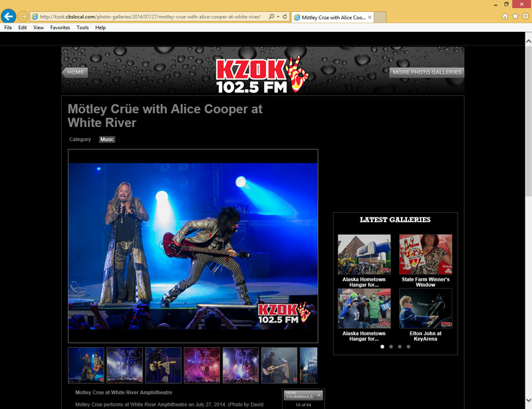This screenshot has height=409, width=532.
Task: Select the Music category tag
Action: coord(107,139)
